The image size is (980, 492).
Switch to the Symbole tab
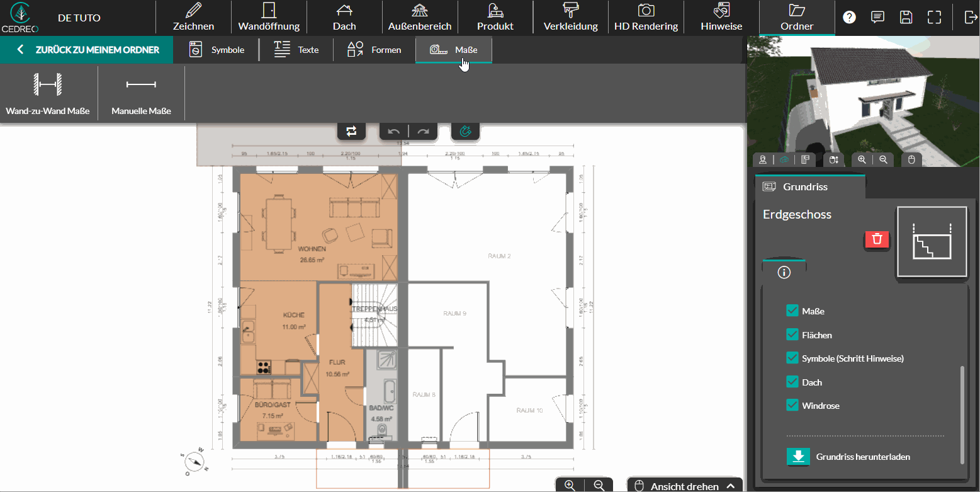(x=217, y=50)
